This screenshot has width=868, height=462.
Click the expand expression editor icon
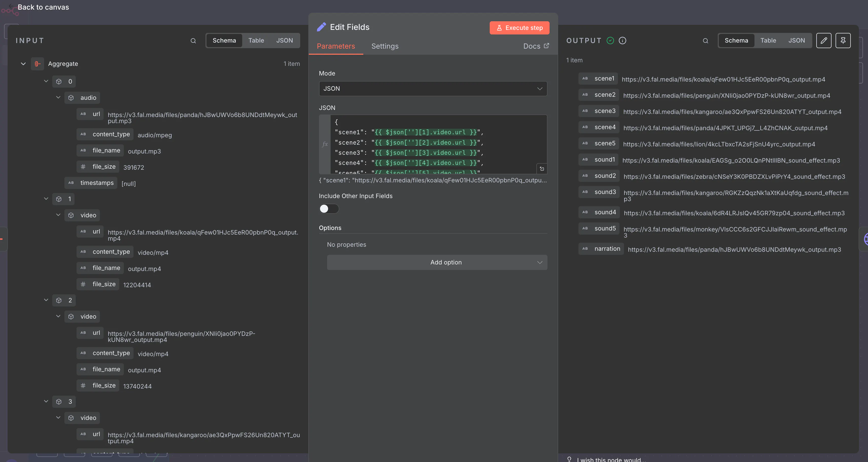pyautogui.click(x=542, y=168)
